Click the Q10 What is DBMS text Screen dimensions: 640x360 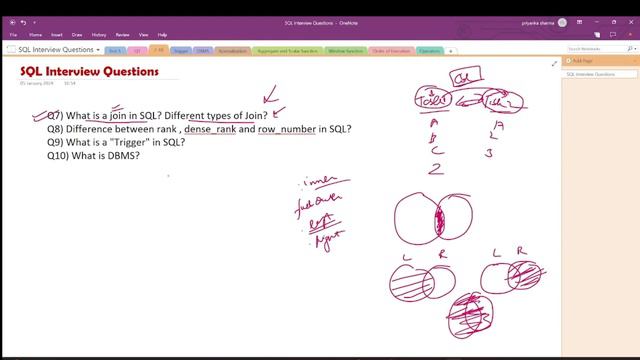[x=93, y=156]
